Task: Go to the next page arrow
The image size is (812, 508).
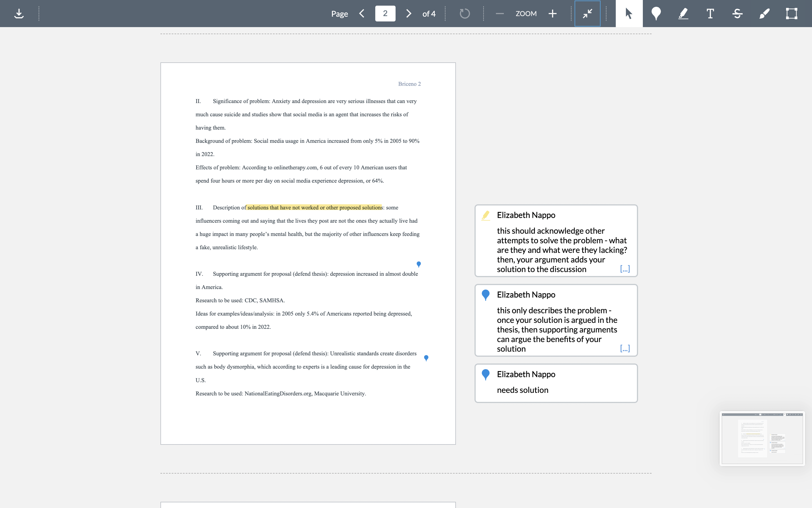Action: pyautogui.click(x=408, y=14)
